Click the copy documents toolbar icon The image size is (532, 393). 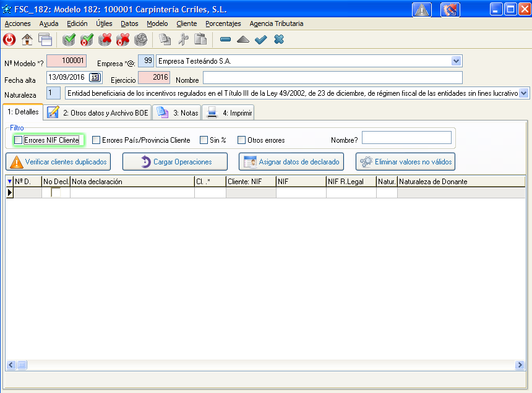pos(165,40)
